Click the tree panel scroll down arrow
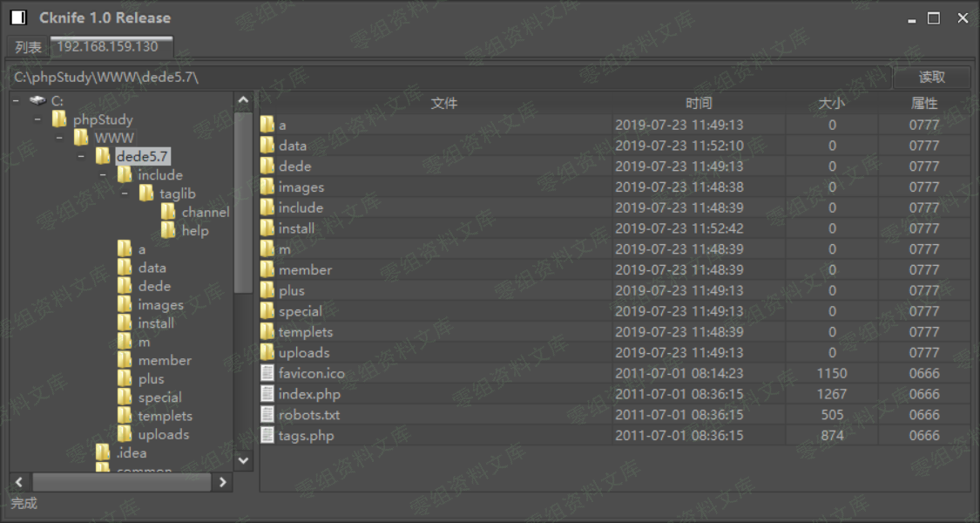This screenshot has width=980, height=523. pyautogui.click(x=243, y=459)
